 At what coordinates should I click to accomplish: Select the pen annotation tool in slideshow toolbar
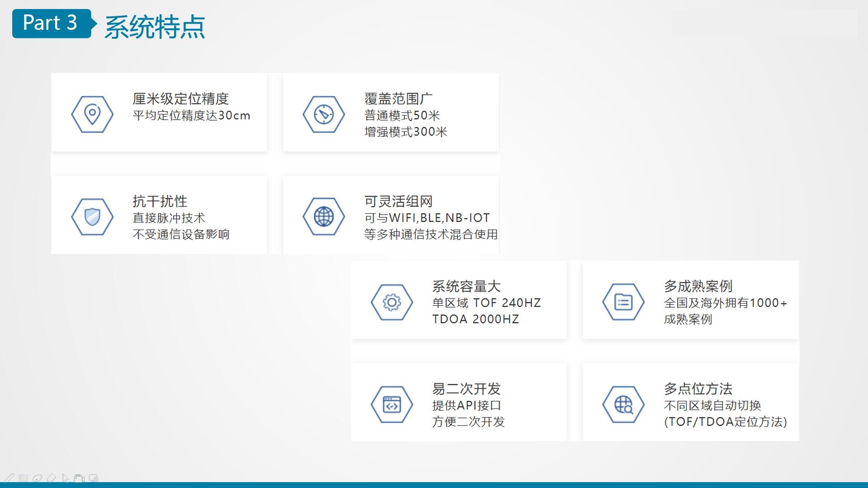coord(9,478)
